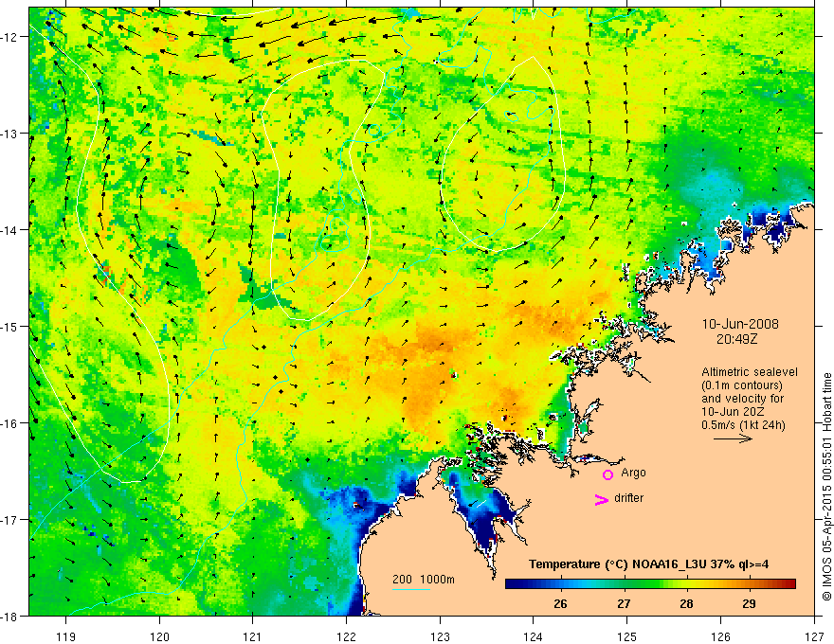Click colorbar tick label 27
This screenshot has width=834, height=644.
pyautogui.click(x=624, y=603)
